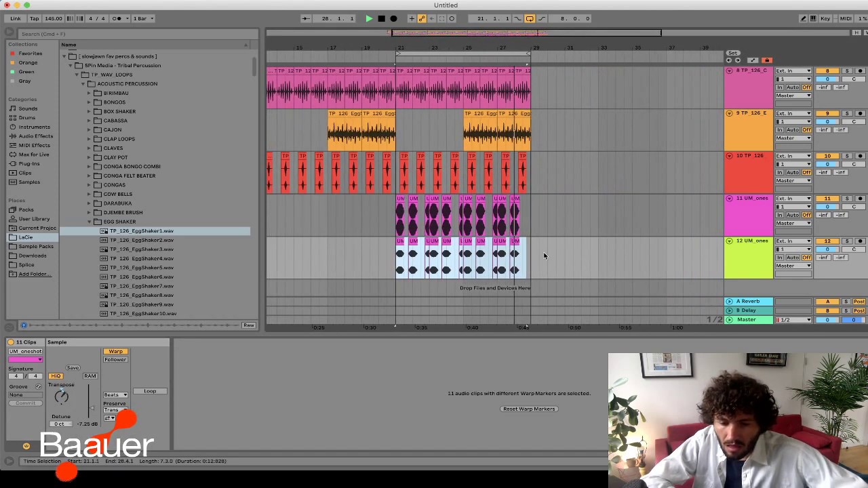Select the Orange collection

tap(28, 62)
